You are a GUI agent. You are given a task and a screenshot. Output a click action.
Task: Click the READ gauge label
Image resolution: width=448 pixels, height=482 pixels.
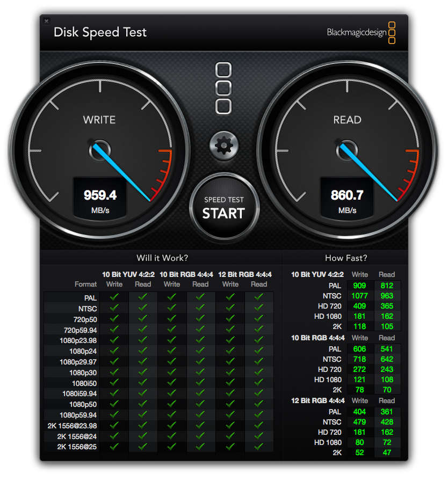pos(348,120)
